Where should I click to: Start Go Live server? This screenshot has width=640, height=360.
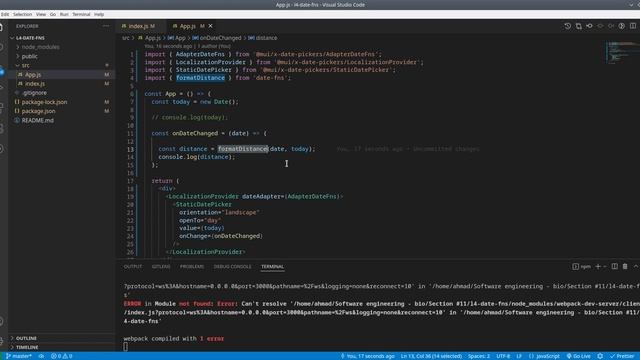579,356
